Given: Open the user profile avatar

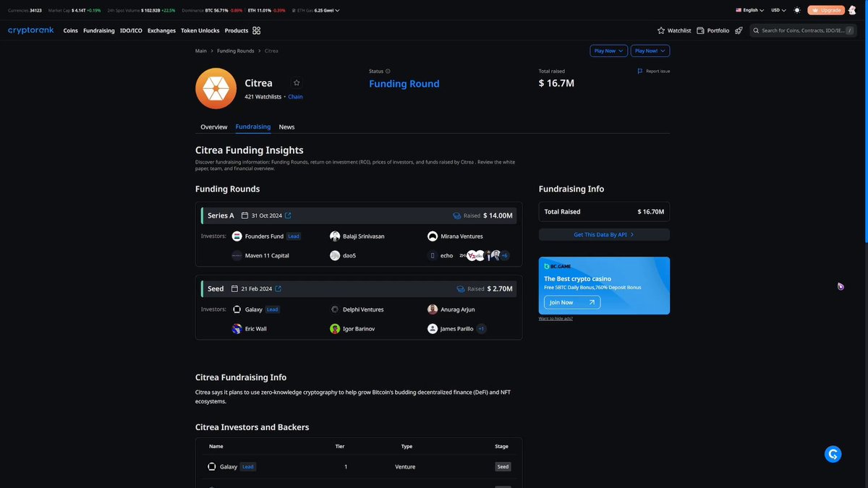Looking at the screenshot, I should (853, 10).
